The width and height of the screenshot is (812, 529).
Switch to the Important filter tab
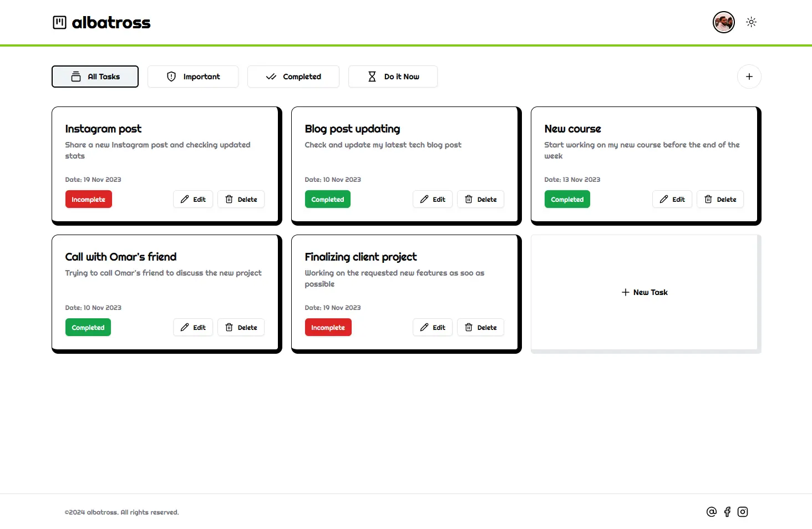(x=193, y=77)
